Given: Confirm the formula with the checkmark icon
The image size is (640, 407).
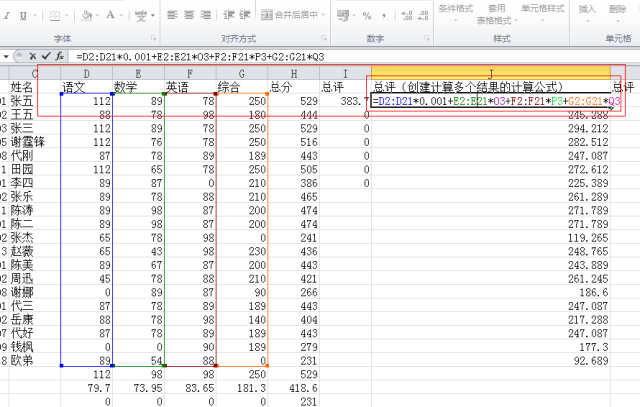Looking at the screenshot, I should point(45,56).
